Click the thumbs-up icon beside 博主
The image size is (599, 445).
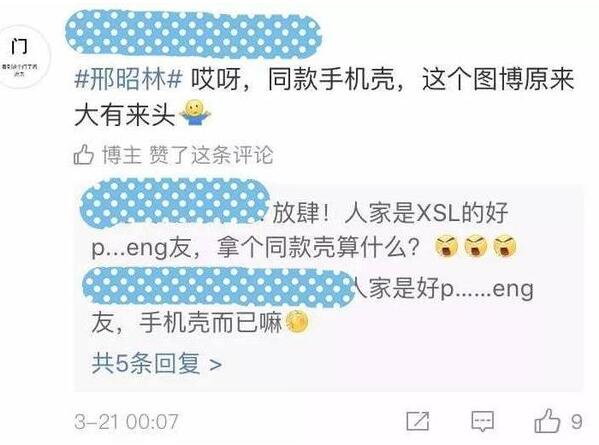pos(83,155)
